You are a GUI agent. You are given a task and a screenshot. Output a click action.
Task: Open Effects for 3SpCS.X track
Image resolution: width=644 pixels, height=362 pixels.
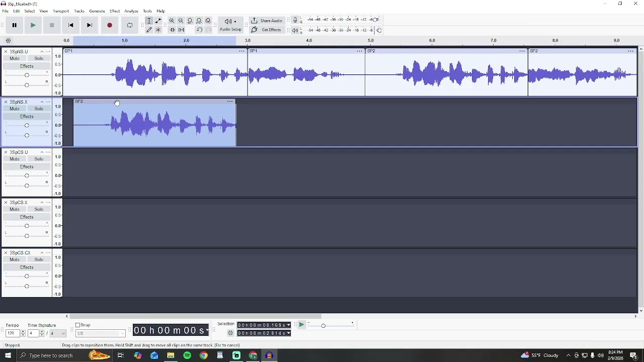coord(27,217)
